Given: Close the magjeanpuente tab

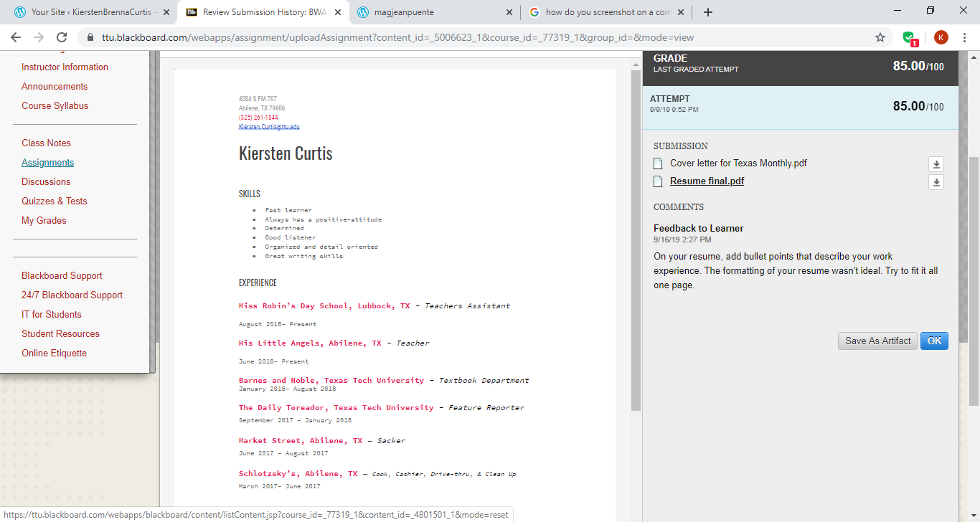Looking at the screenshot, I should [x=509, y=12].
